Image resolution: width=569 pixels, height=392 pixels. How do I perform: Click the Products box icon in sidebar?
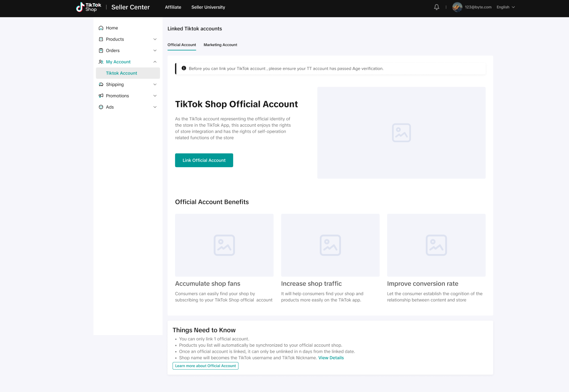coord(101,39)
